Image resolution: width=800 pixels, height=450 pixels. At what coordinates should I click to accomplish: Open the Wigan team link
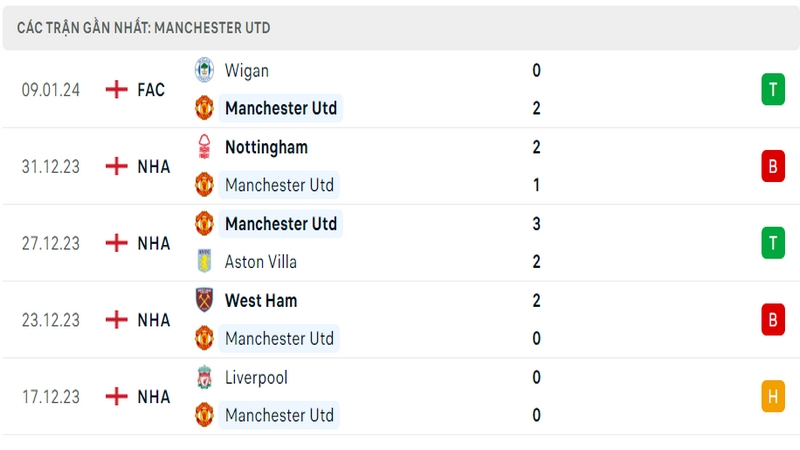[246, 70]
